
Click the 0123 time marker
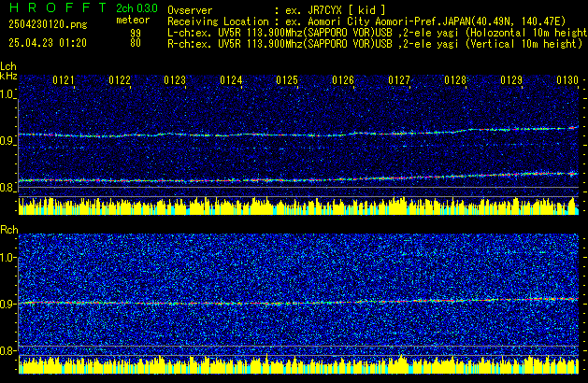[175, 80]
